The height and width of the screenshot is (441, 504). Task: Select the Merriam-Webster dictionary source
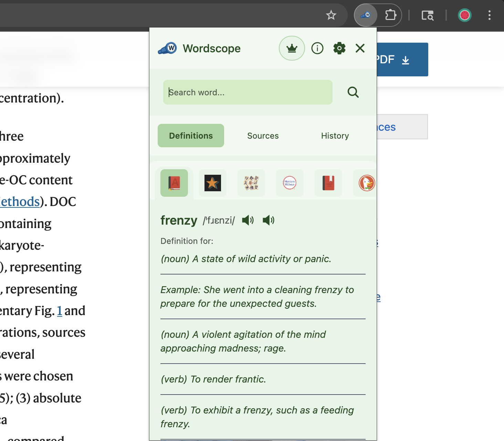point(290,183)
